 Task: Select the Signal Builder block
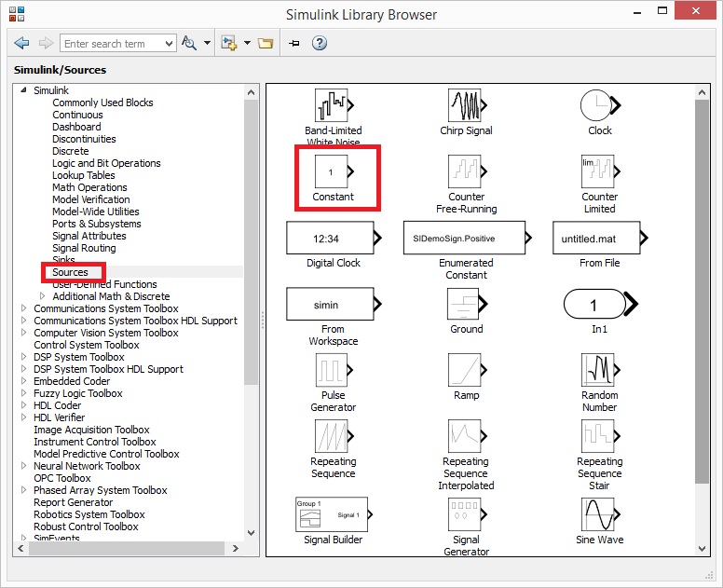pyautogui.click(x=334, y=514)
